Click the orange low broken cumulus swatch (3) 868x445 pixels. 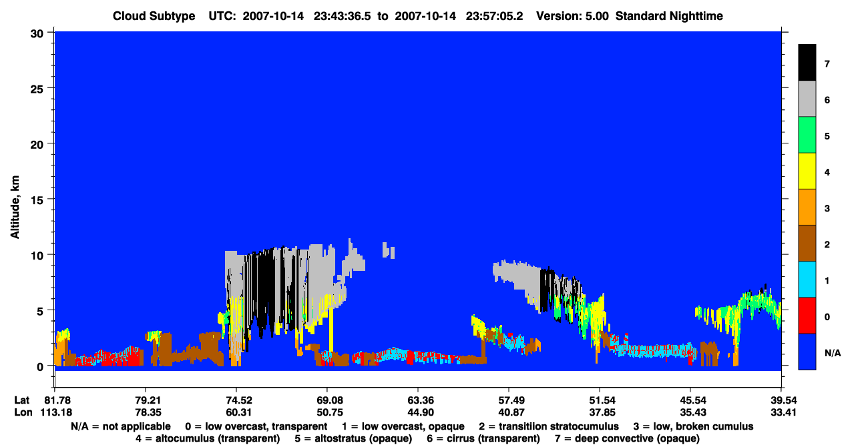[x=807, y=207]
